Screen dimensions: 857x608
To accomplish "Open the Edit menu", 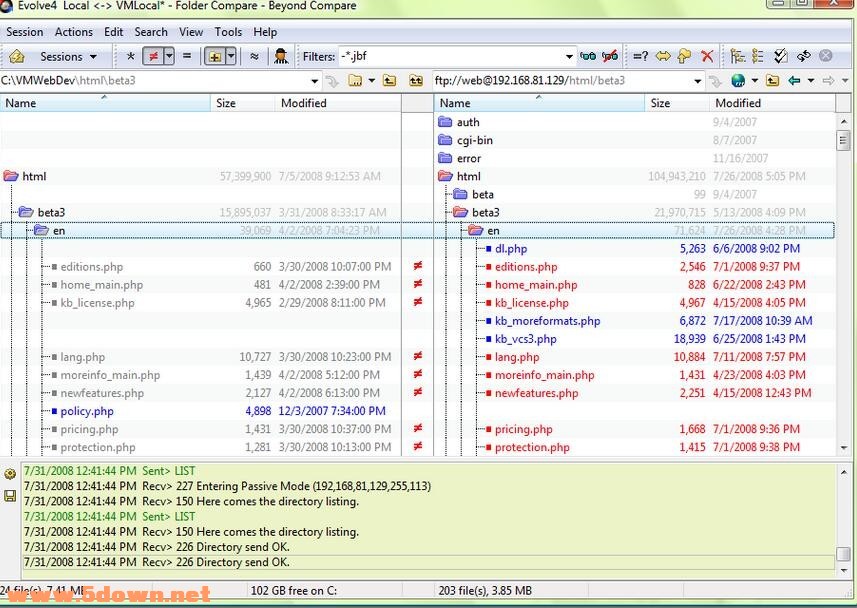I will [x=114, y=32].
